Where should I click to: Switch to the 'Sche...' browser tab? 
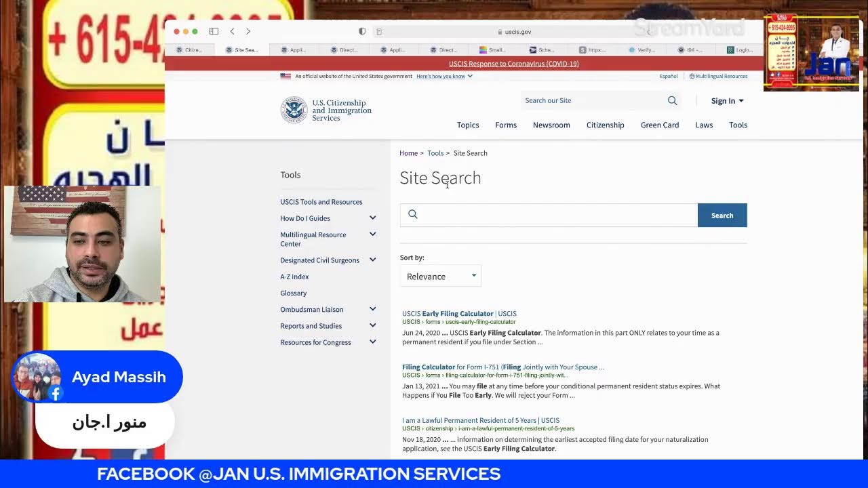click(x=543, y=49)
